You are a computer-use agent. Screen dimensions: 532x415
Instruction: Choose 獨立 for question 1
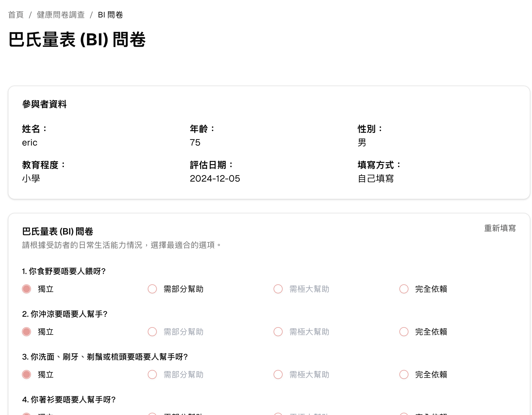26,289
